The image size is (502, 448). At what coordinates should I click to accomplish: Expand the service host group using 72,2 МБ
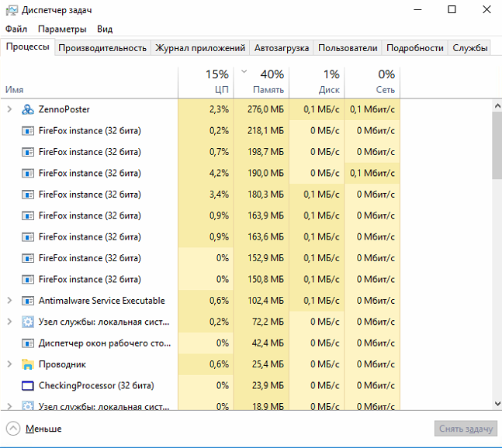(9, 322)
